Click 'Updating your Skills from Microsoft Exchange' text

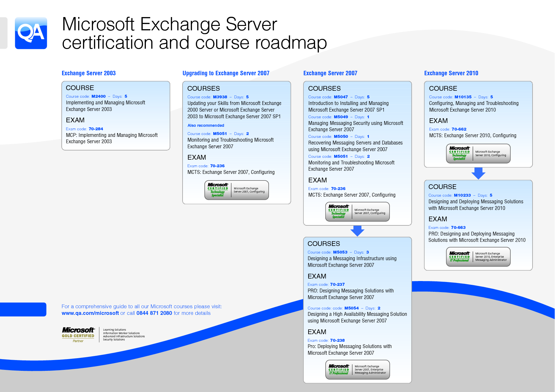pyautogui.click(x=234, y=103)
